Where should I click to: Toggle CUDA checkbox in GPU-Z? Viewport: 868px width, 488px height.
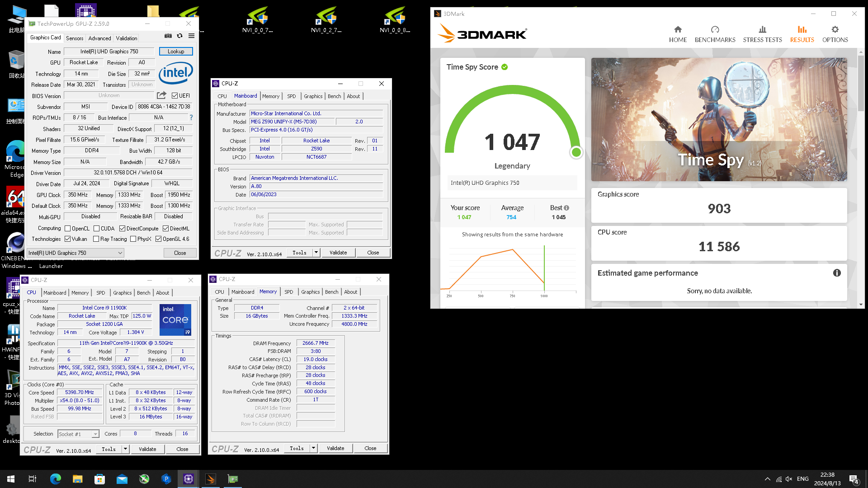point(96,229)
